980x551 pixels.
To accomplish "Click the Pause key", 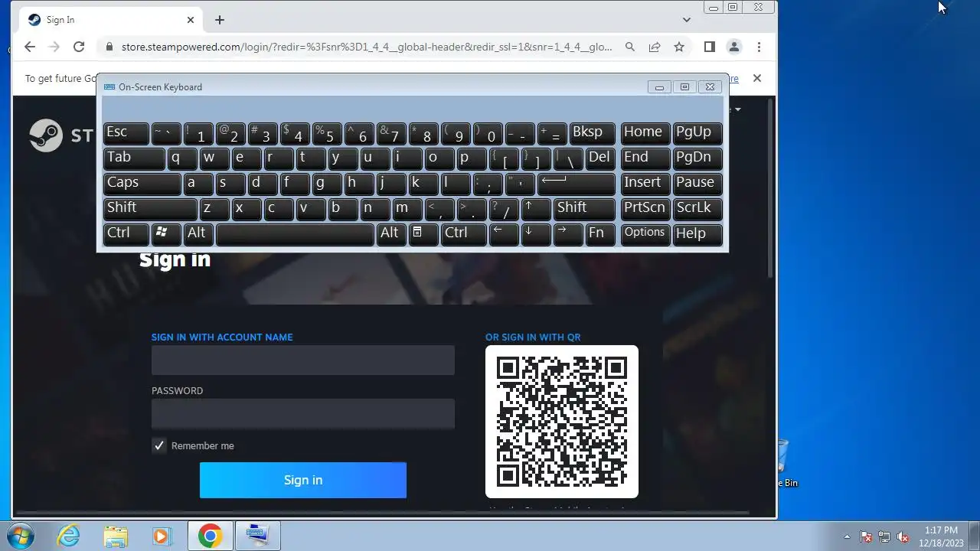I will (x=697, y=183).
